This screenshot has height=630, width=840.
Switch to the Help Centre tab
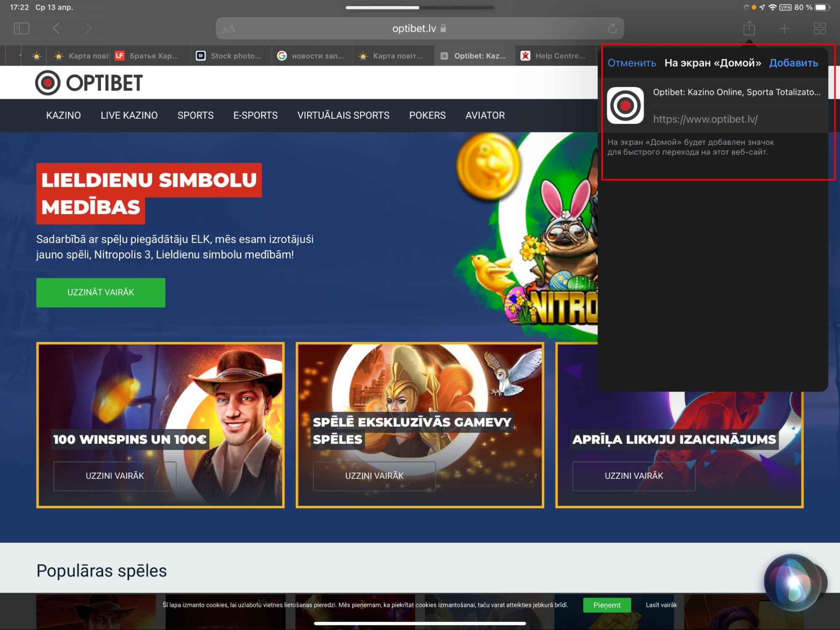(x=556, y=56)
